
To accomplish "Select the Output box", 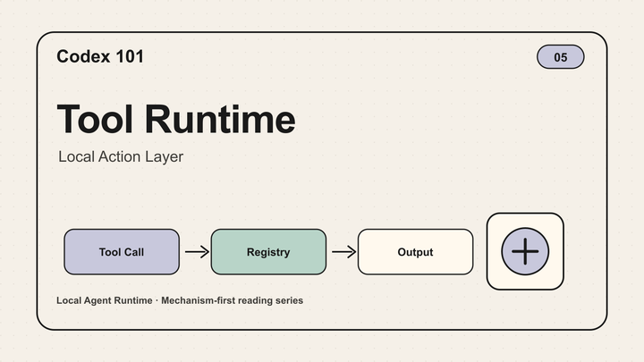I will (415, 251).
